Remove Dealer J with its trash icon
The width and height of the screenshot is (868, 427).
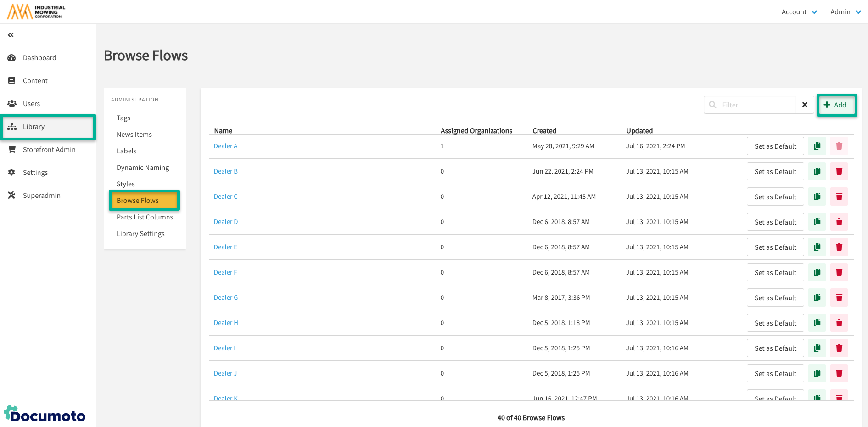(x=839, y=373)
